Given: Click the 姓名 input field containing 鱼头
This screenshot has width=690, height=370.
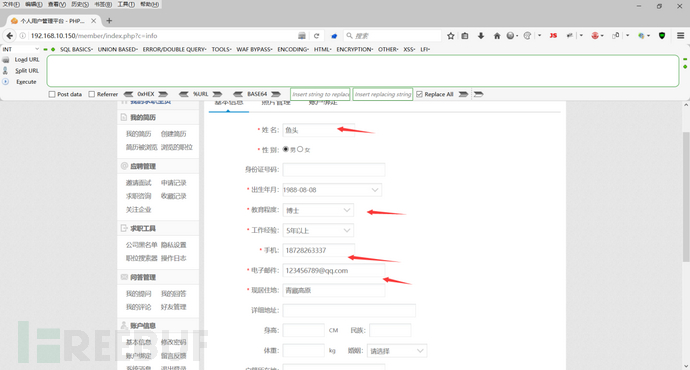Looking at the screenshot, I should click(x=319, y=130).
